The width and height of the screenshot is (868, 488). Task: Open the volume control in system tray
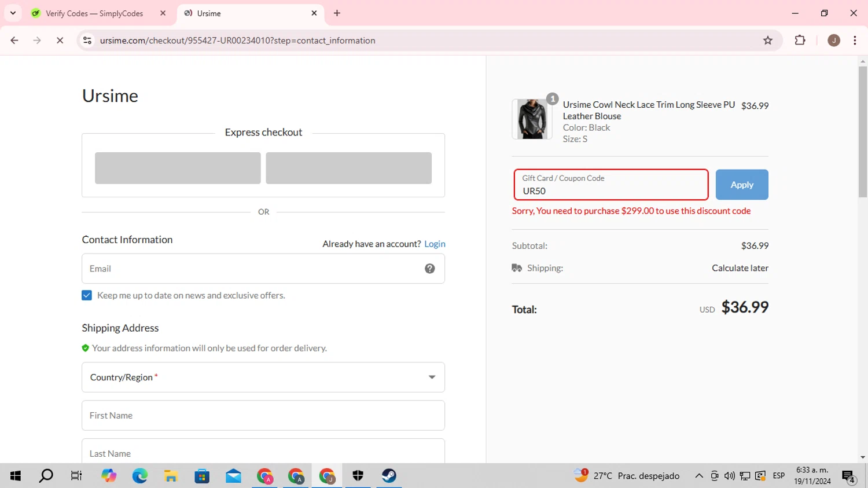(730, 476)
